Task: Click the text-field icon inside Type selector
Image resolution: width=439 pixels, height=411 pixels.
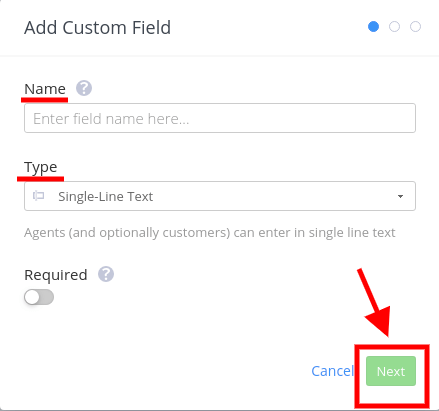Action: click(38, 196)
